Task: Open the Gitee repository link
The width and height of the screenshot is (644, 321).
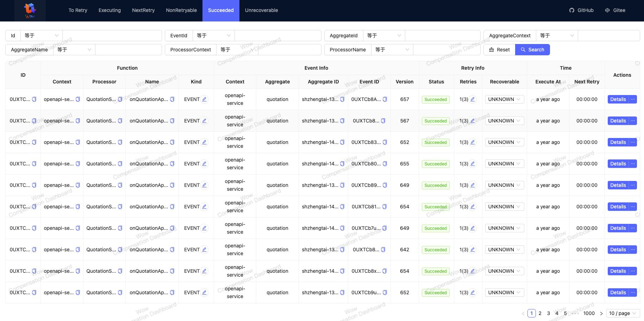Action: (615, 10)
